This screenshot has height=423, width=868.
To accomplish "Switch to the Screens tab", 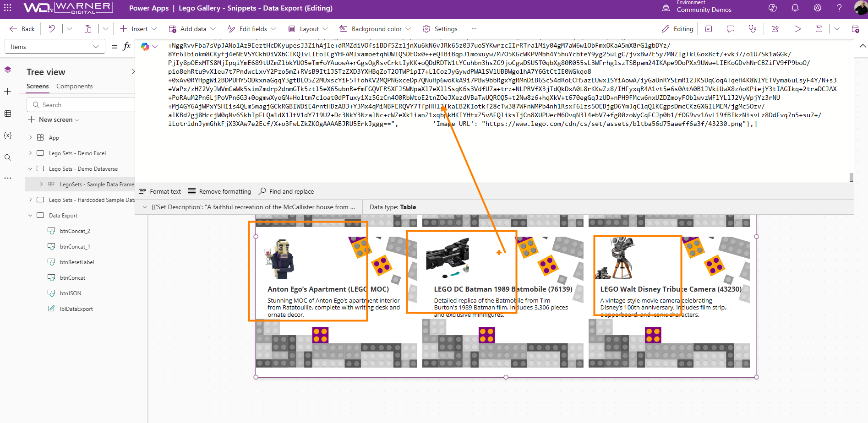I will coord(38,86).
